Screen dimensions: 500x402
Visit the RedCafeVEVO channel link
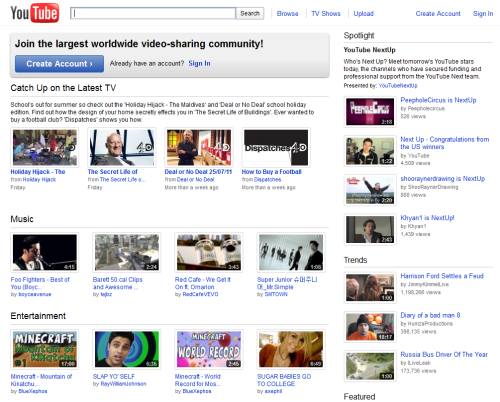[x=200, y=294]
